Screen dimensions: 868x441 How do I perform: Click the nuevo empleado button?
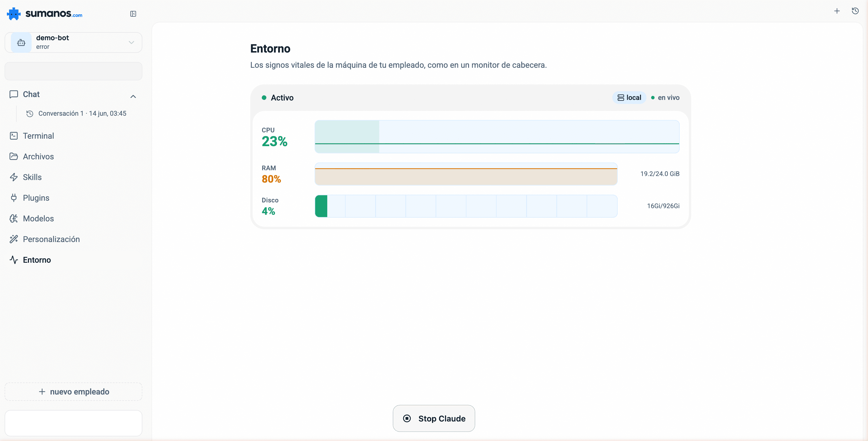[x=73, y=391]
